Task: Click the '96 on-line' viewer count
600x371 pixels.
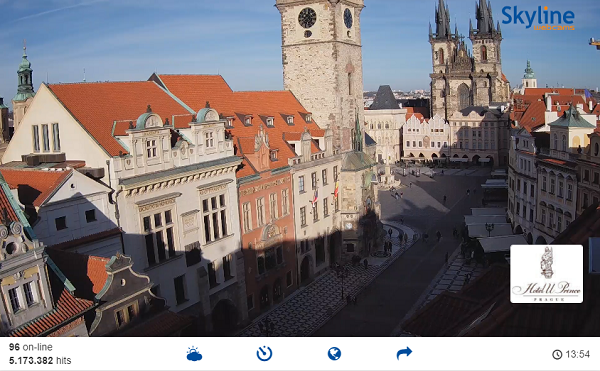Action: point(31,347)
